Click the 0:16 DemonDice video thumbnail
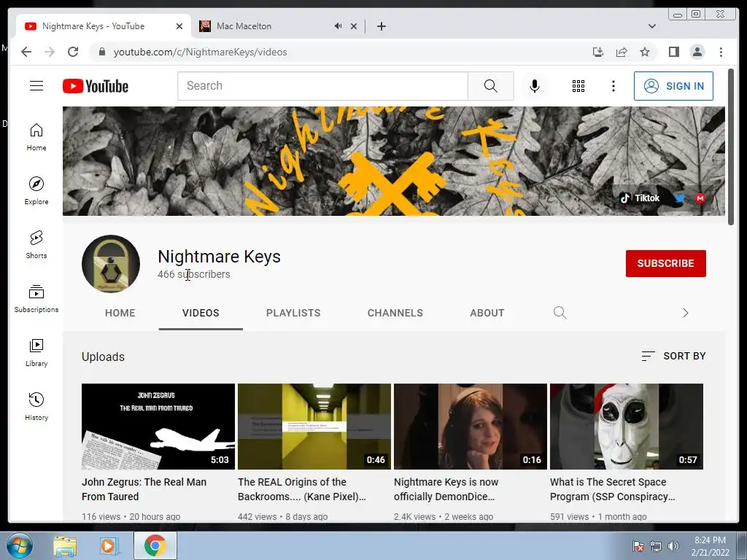The image size is (747, 560). click(471, 426)
